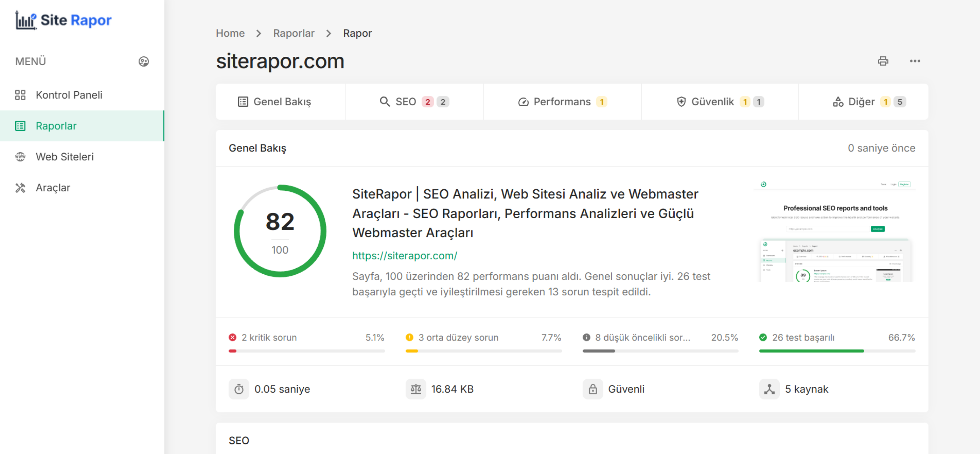Click the chevron after the Home breadcrumb
Image resolution: width=980 pixels, height=454 pixels.
[x=259, y=33]
